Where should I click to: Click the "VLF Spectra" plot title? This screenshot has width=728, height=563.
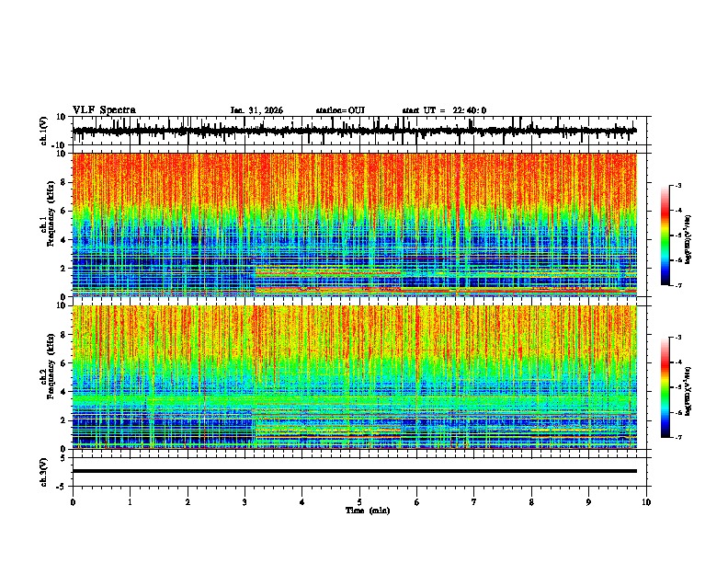[104, 110]
